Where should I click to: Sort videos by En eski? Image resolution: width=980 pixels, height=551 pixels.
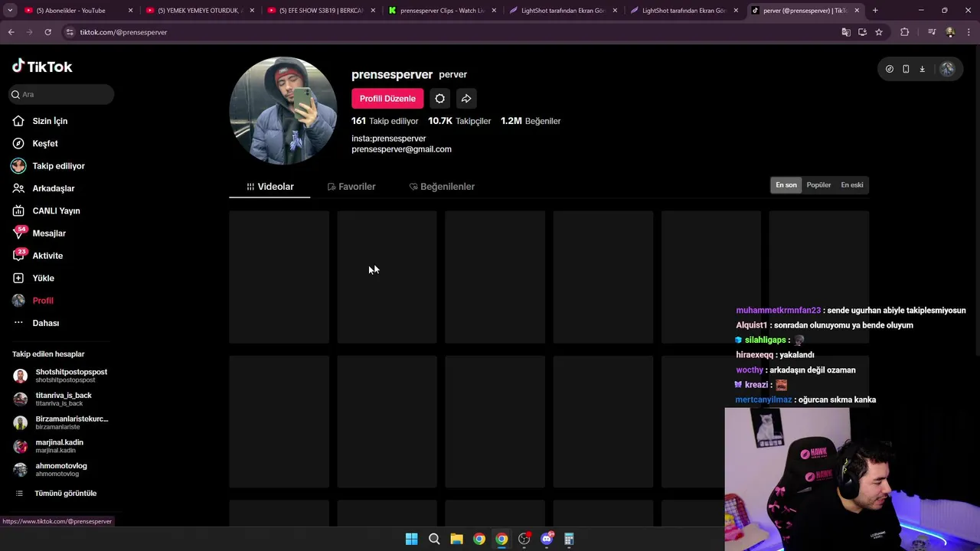click(851, 185)
